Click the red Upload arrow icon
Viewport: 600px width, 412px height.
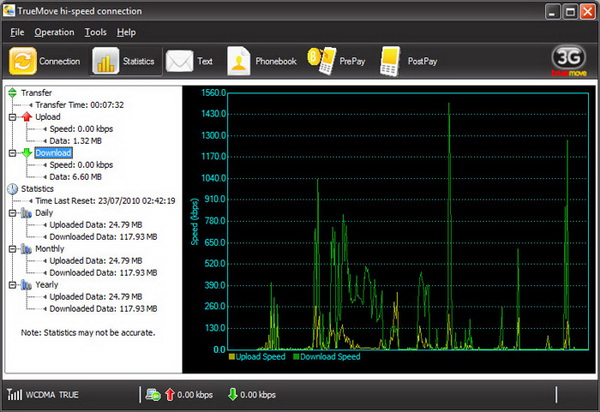(x=26, y=117)
